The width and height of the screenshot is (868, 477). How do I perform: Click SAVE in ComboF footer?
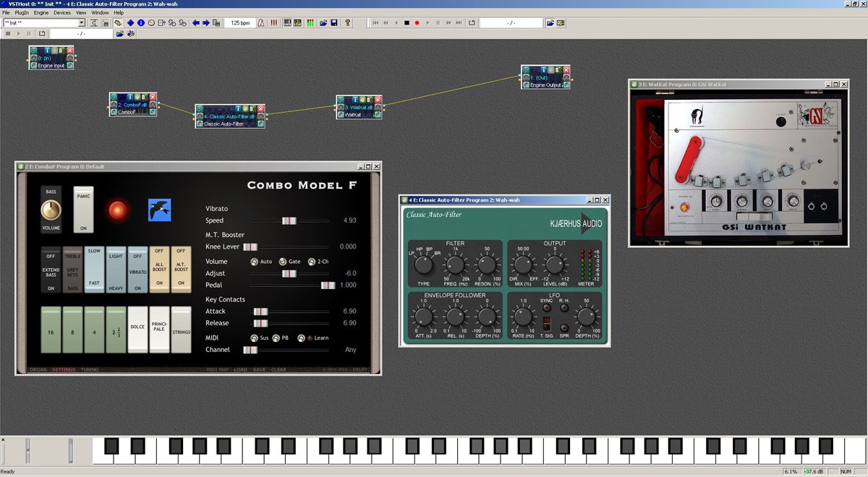pyautogui.click(x=260, y=370)
